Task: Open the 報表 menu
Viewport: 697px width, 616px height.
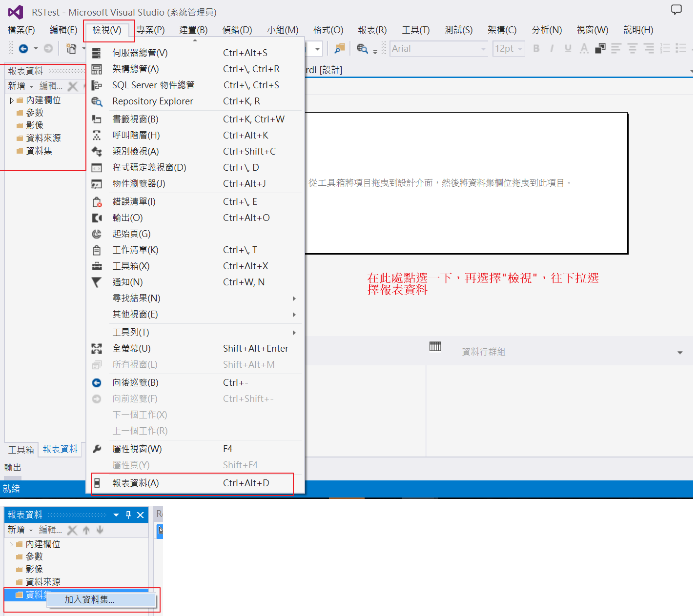Action: tap(372, 30)
